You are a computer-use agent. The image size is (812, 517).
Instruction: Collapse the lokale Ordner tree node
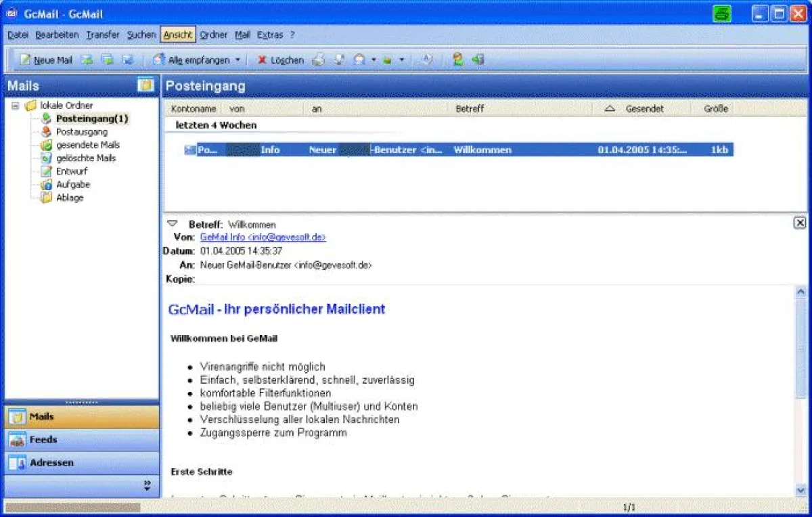pos(16,106)
